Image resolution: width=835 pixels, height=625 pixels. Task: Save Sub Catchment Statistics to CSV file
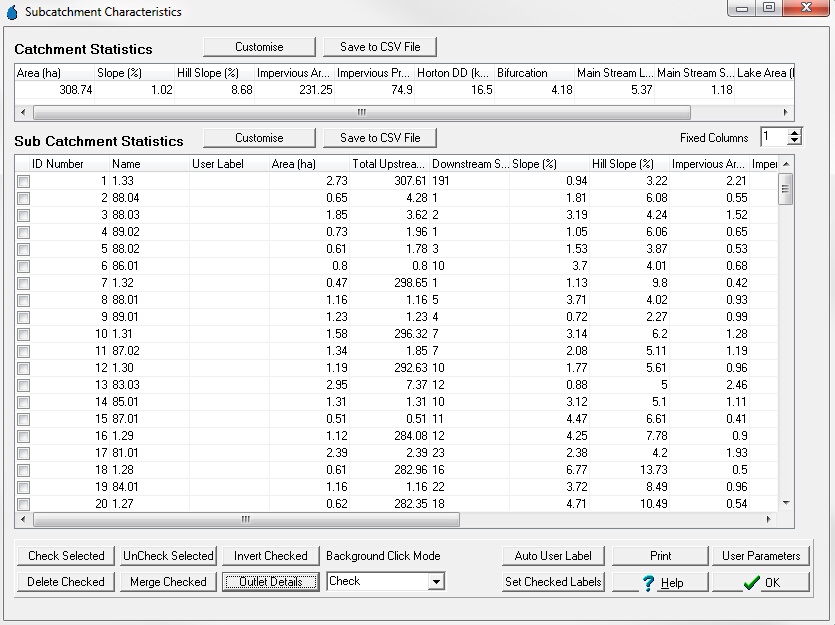pyautogui.click(x=380, y=138)
